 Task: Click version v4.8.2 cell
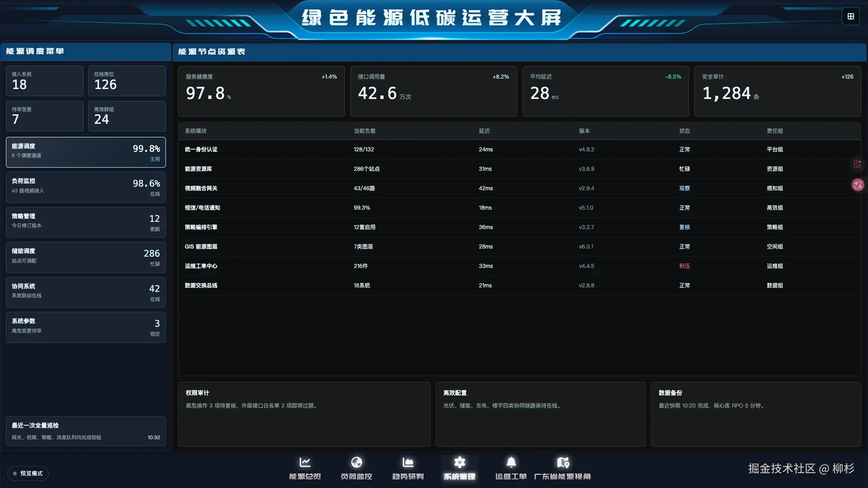point(587,150)
